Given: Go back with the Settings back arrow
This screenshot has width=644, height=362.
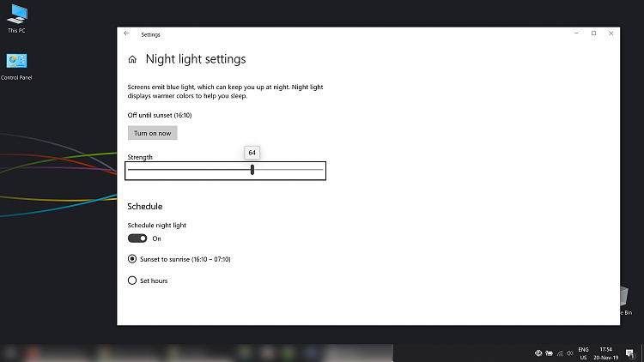Looking at the screenshot, I should [x=126, y=33].
